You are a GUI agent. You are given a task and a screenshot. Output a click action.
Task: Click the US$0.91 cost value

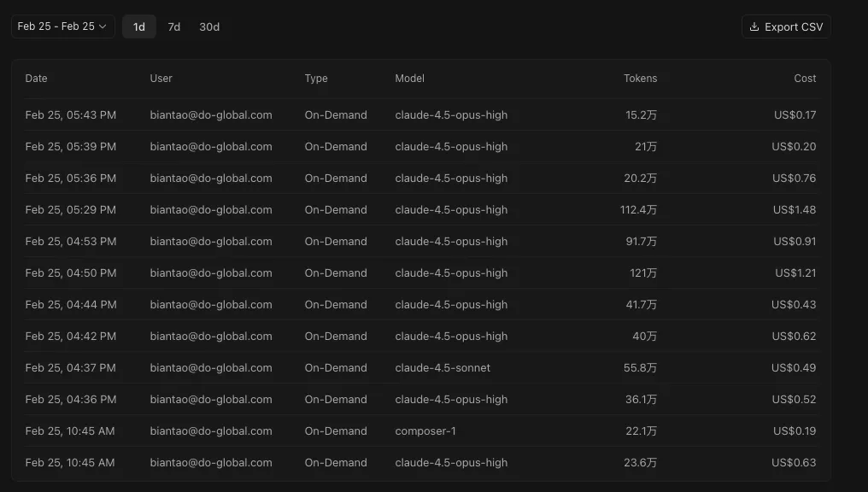795,241
